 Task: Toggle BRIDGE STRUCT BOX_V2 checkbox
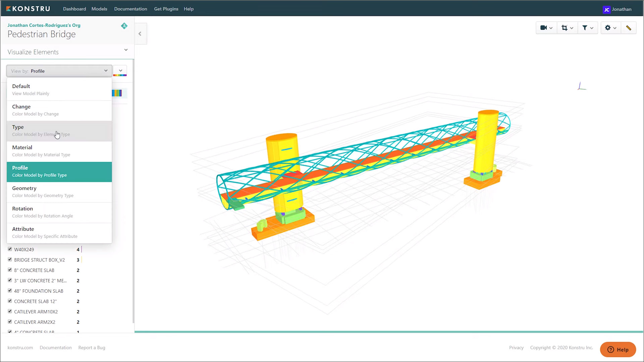tap(10, 259)
